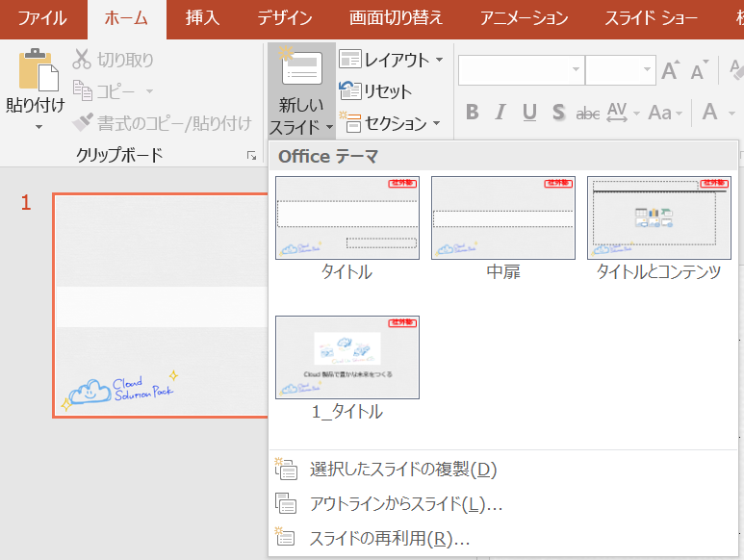
Task: Open the デザイン ribbon tab
Action: click(x=285, y=18)
